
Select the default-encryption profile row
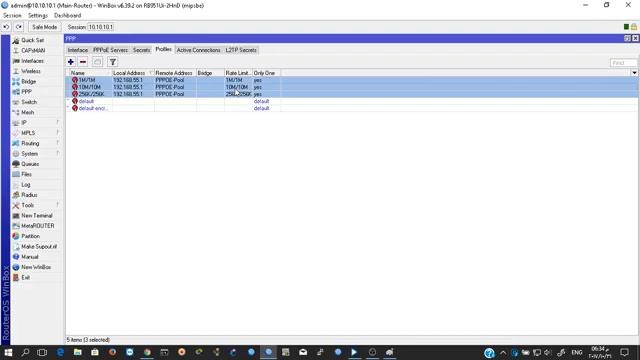click(x=352, y=108)
